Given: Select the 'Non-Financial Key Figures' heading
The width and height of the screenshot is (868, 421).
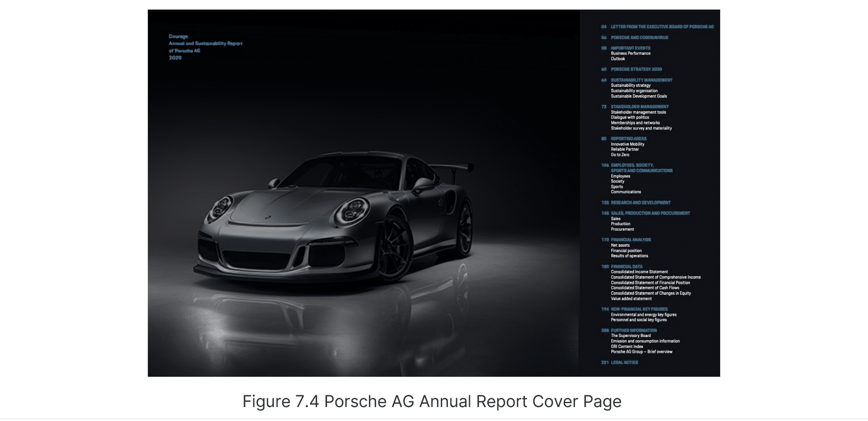Looking at the screenshot, I should (x=639, y=309).
